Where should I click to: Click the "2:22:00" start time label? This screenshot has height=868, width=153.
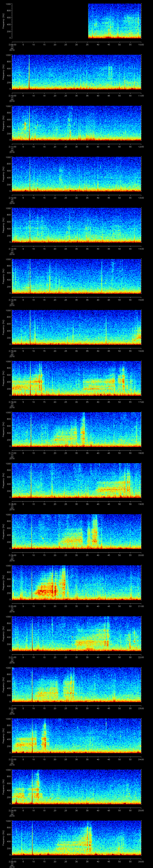click(12, 708)
